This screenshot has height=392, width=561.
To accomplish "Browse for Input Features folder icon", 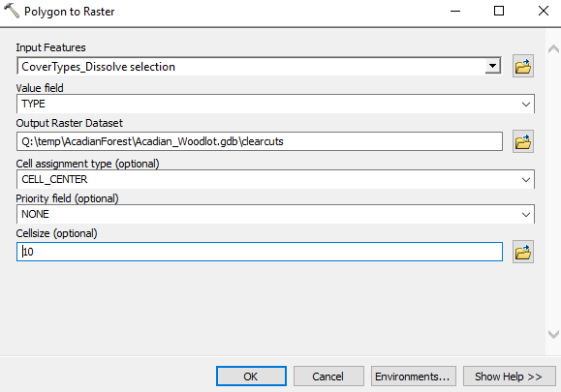I will tap(523, 66).
